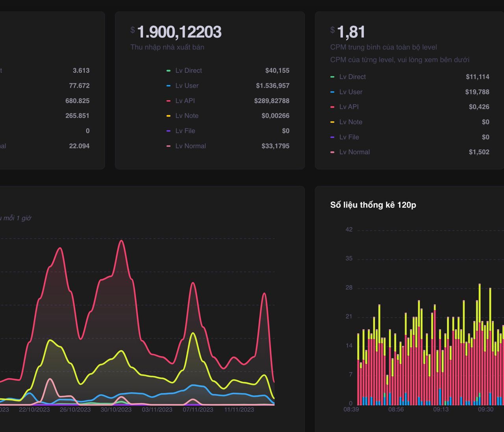Click the $289,82788 Lv API revenue value
Viewport: 504px width, 432px height.
pyautogui.click(x=272, y=101)
